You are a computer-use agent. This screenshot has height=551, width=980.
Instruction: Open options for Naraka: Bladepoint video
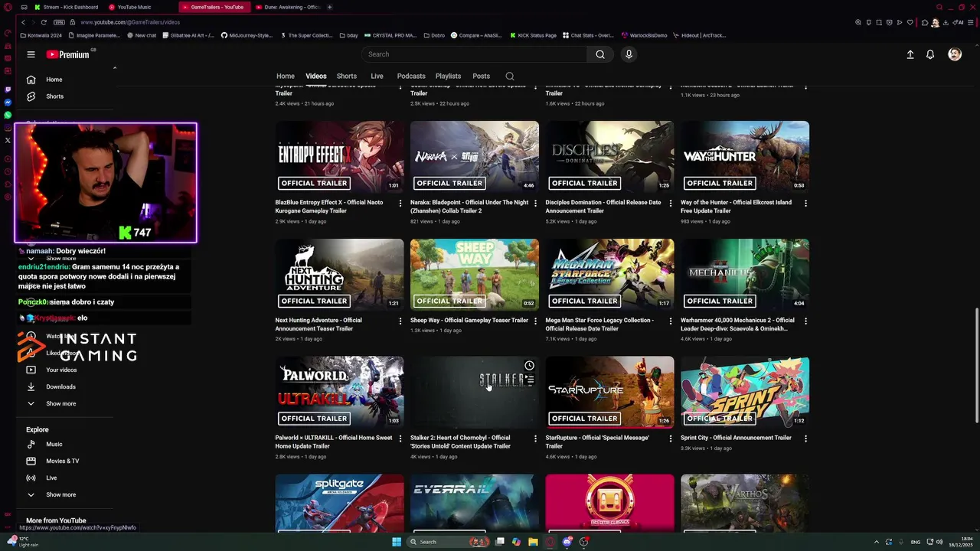click(535, 203)
